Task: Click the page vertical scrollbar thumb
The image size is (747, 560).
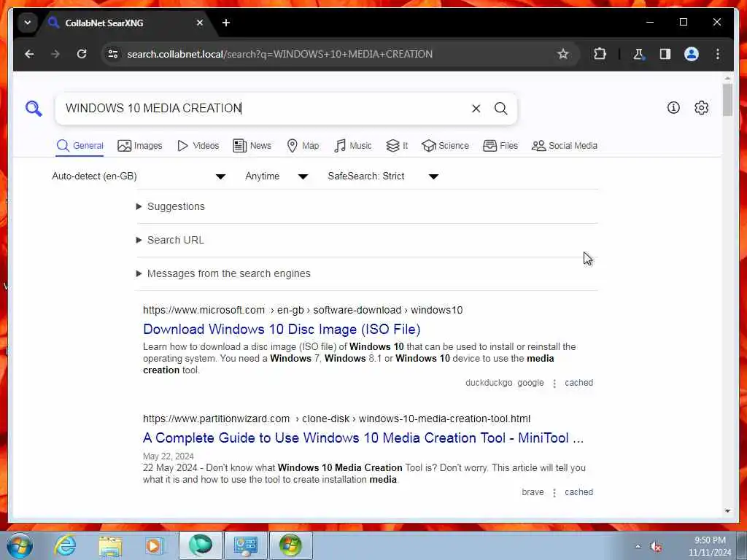Action: (x=727, y=99)
